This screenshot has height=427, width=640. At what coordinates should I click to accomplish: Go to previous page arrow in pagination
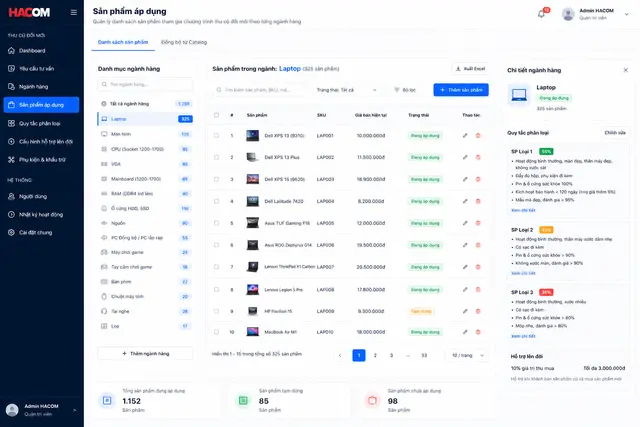pos(340,356)
